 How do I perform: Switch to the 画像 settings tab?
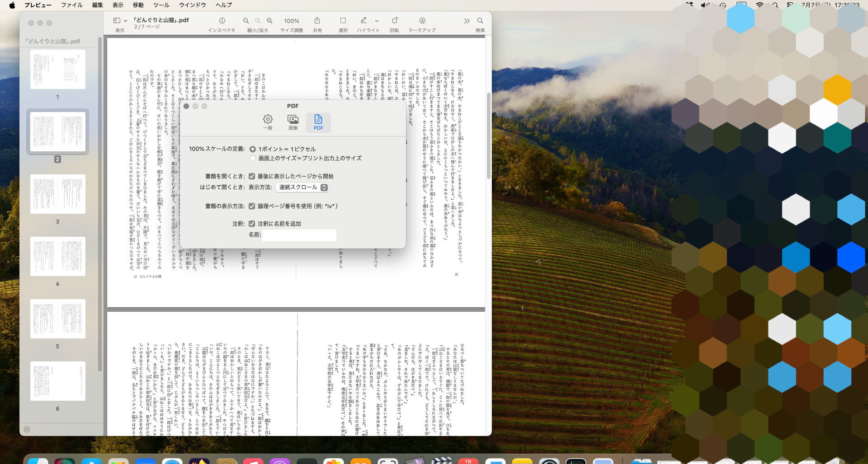pos(293,122)
